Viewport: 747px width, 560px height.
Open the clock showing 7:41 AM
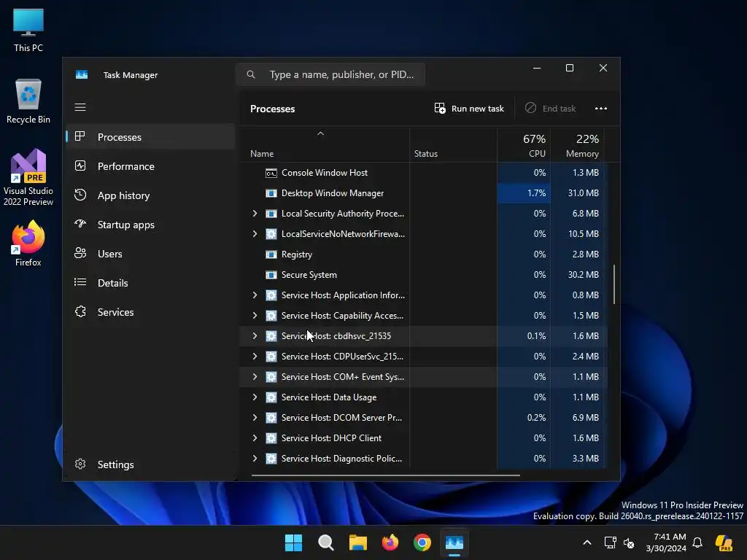click(667, 542)
